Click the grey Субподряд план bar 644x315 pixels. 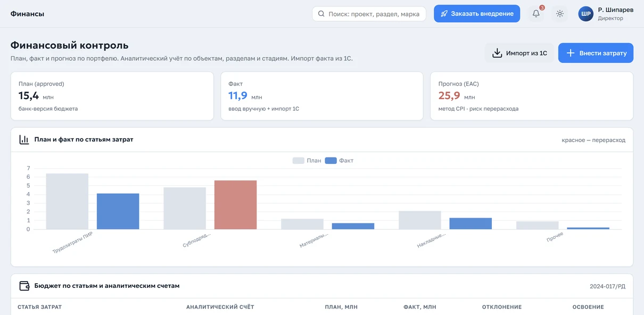185,208
